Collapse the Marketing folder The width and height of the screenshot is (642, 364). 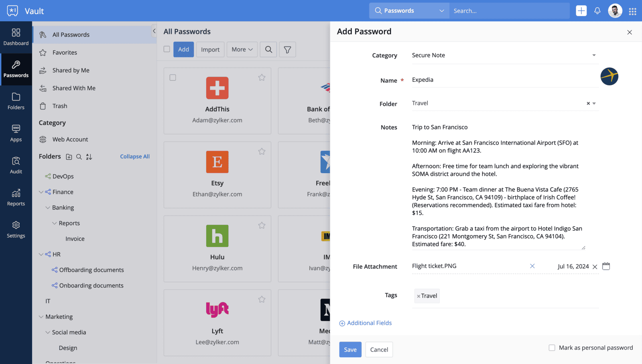(x=41, y=317)
